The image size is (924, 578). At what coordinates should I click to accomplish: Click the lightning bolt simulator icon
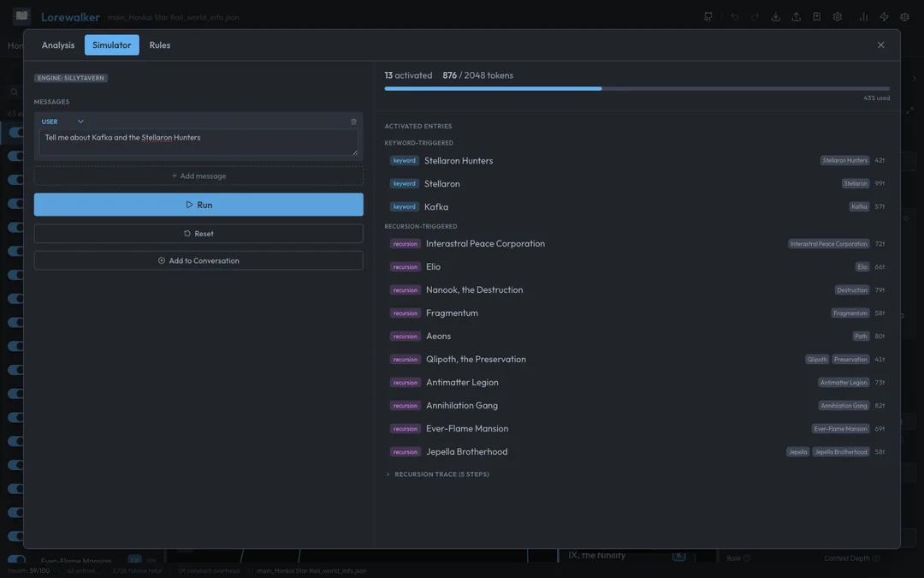pyautogui.click(x=884, y=17)
